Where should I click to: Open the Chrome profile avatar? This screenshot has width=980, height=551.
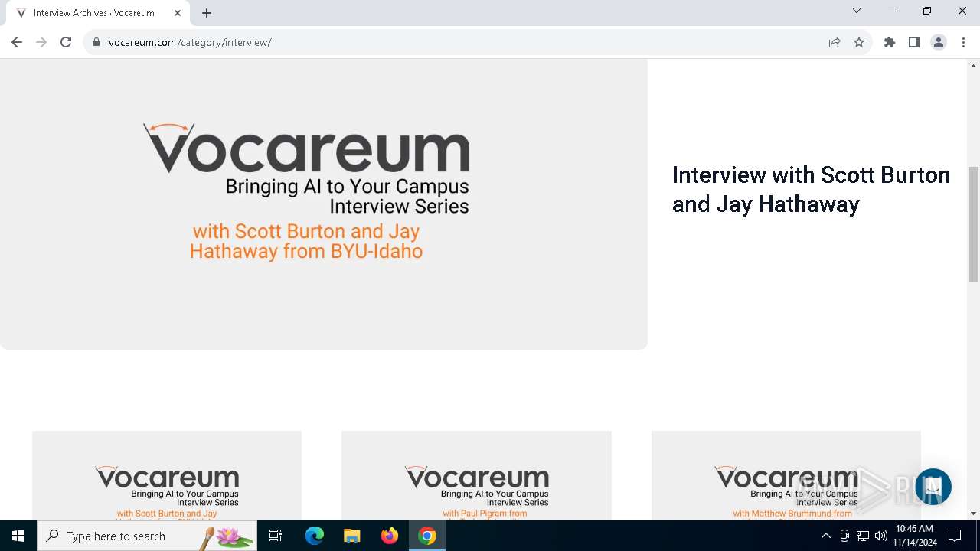[x=939, y=42]
